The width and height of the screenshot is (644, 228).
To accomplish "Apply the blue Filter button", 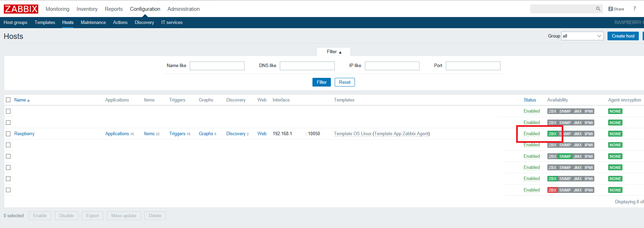I will point(321,82).
